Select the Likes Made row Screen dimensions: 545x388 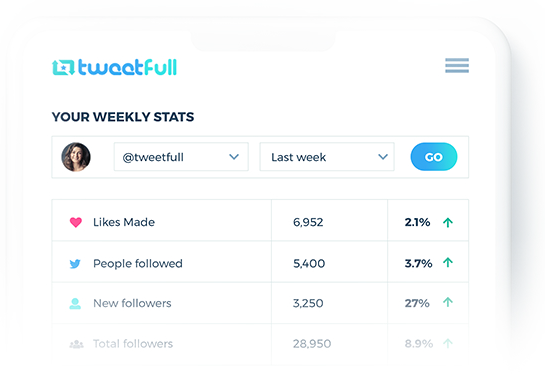click(260, 220)
